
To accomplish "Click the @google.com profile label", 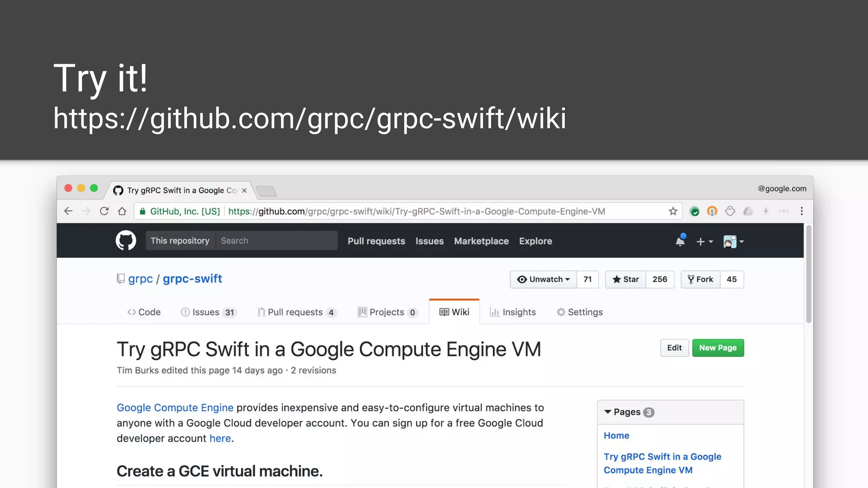I will tap(782, 189).
